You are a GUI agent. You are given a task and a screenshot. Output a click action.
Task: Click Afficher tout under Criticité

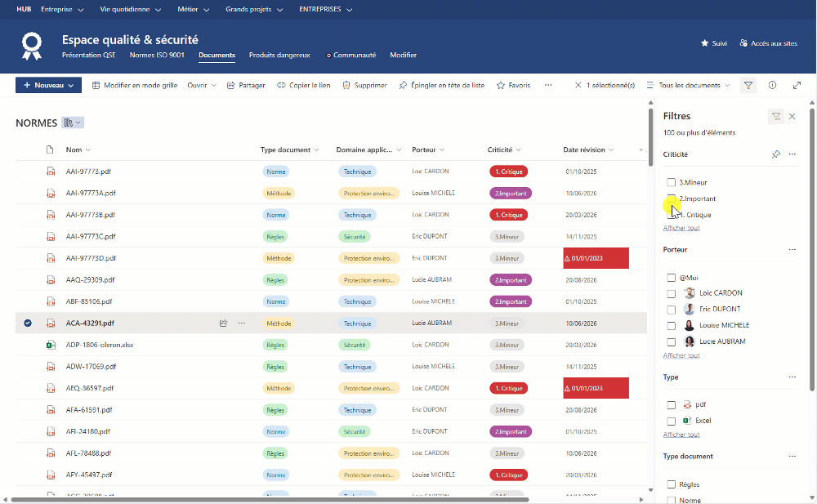coord(681,228)
